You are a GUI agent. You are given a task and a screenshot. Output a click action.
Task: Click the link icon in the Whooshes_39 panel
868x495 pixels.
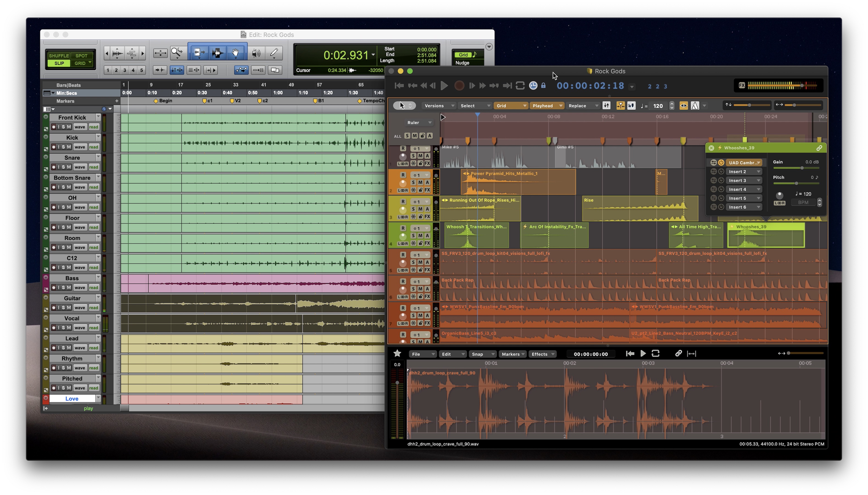click(x=819, y=148)
